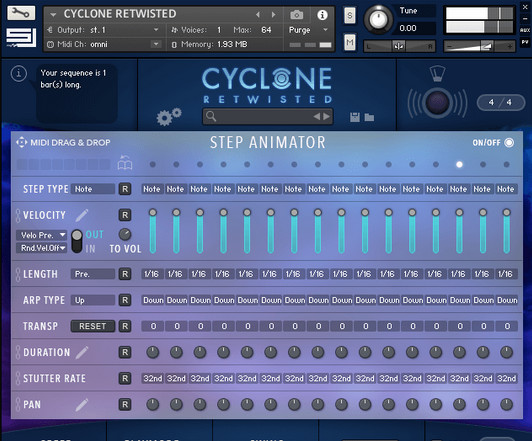Click the Pan row link chain icon
This screenshot has width=532, height=441.
[x=18, y=404]
